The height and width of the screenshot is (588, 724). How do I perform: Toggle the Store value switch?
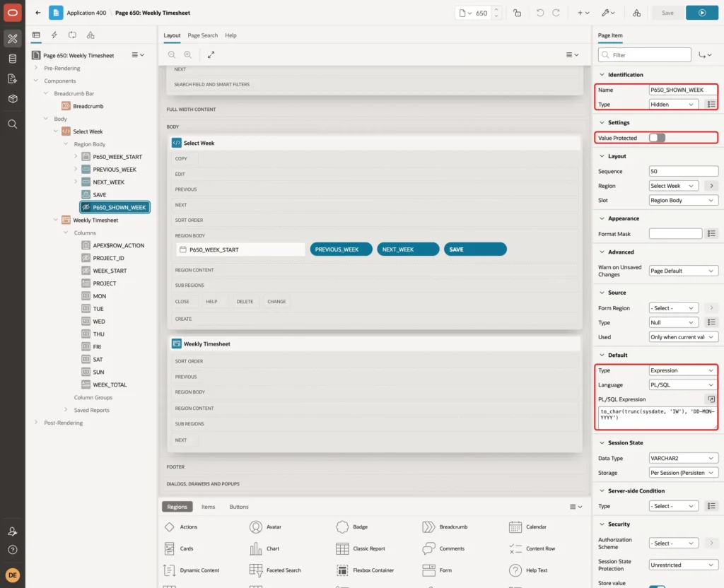657,586
